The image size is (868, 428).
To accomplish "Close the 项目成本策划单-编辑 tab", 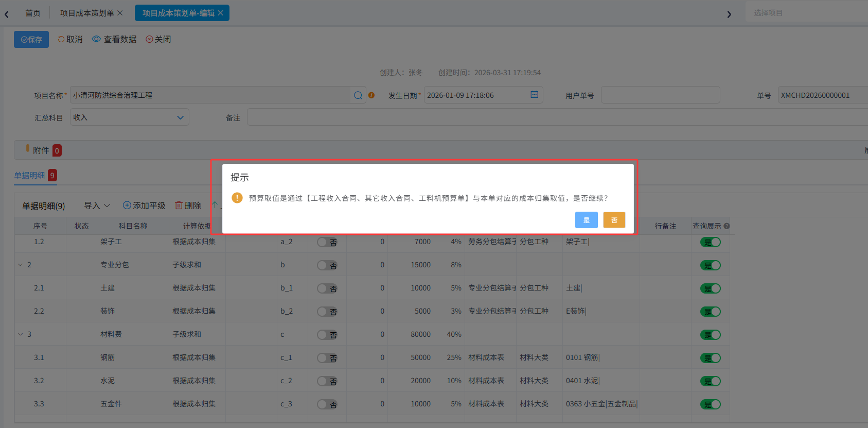I will [x=221, y=13].
